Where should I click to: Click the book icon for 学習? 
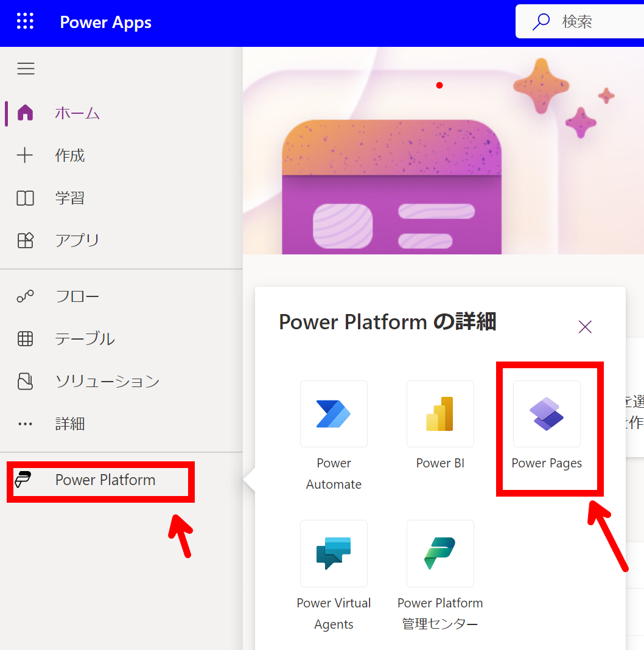coord(26,198)
